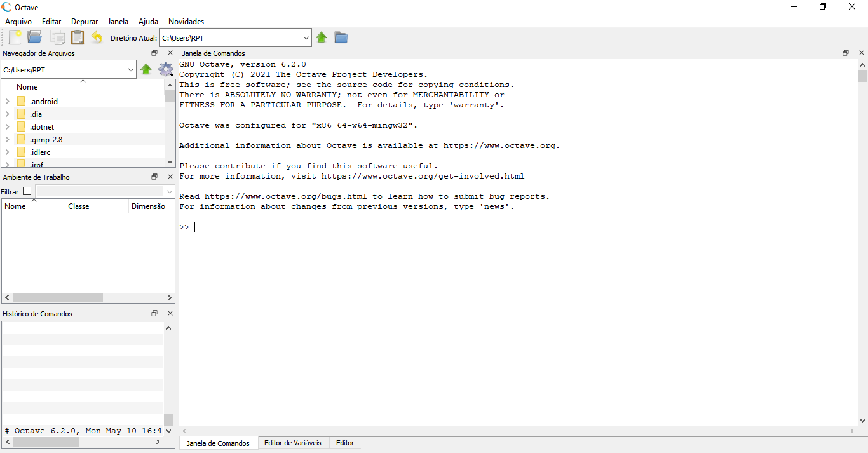The height and width of the screenshot is (453, 868).
Task: Click the Octave logo in title bar
Action: point(7,7)
